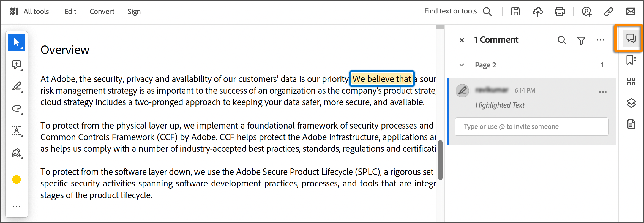Toggle the Comments panel icon
This screenshot has height=223, width=644.
click(x=631, y=38)
